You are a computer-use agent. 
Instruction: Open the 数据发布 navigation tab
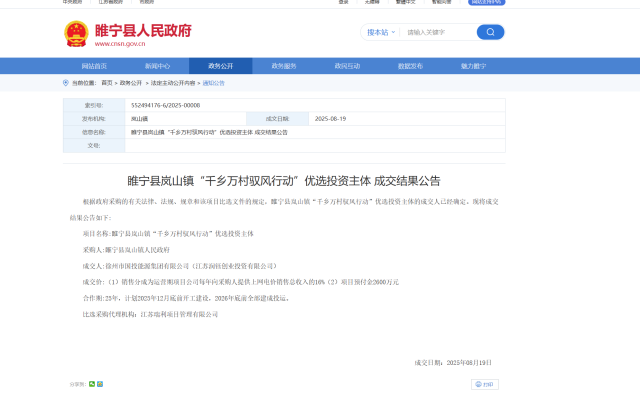point(410,66)
